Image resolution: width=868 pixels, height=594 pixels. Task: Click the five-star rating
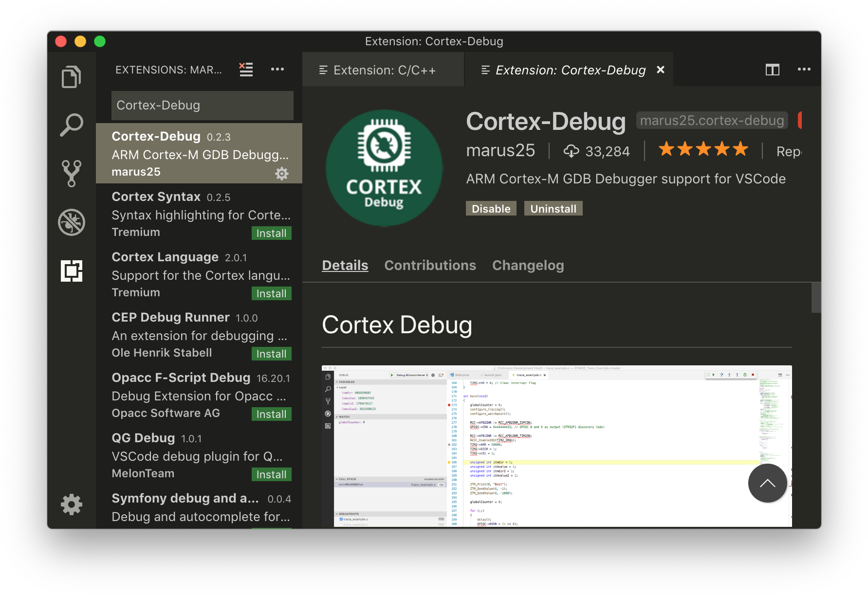[x=703, y=150]
